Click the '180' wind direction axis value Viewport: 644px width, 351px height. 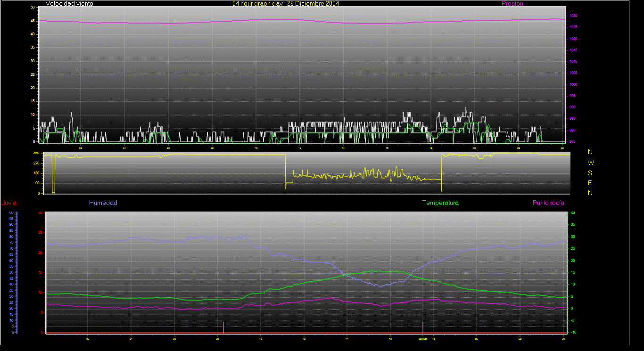[36, 173]
